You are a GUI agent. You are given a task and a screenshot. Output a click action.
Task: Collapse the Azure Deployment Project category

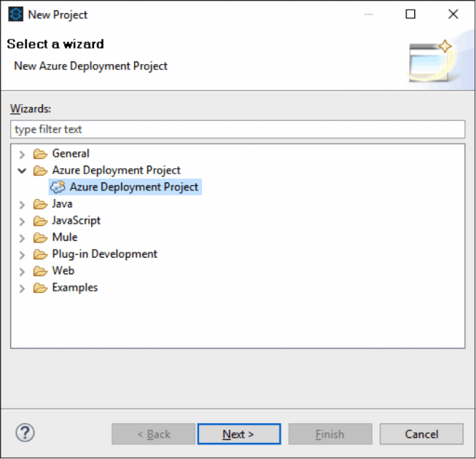click(22, 170)
